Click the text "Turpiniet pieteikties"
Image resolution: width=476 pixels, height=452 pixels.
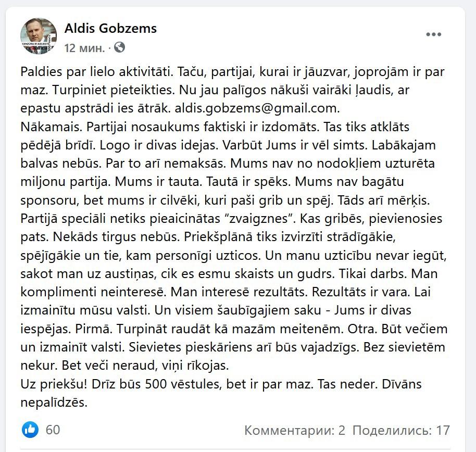[113, 90]
